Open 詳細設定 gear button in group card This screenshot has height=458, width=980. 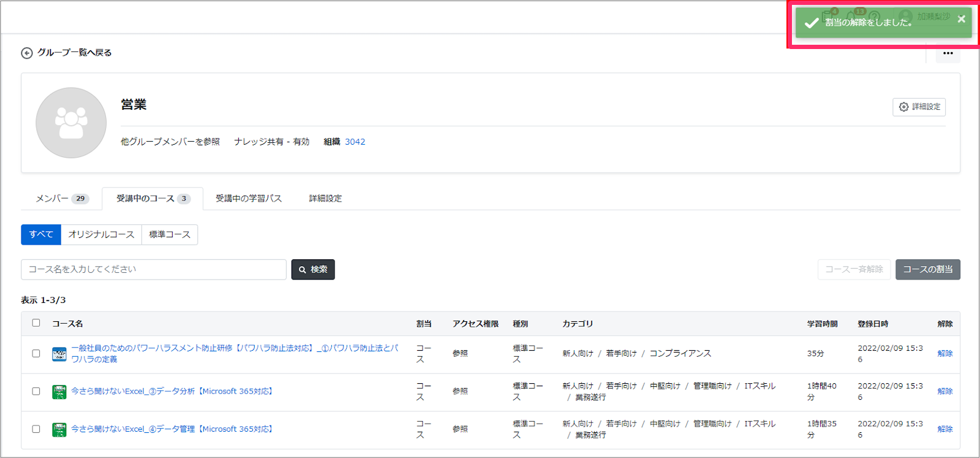pyautogui.click(x=919, y=107)
